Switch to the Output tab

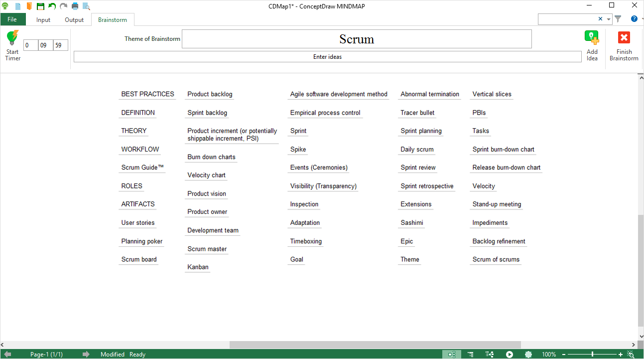click(74, 20)
